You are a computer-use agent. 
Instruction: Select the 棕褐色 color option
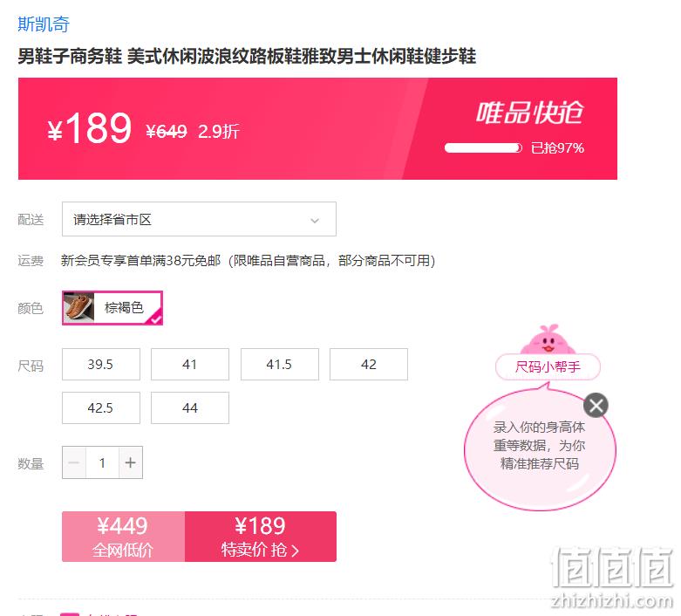pos(112,308)
